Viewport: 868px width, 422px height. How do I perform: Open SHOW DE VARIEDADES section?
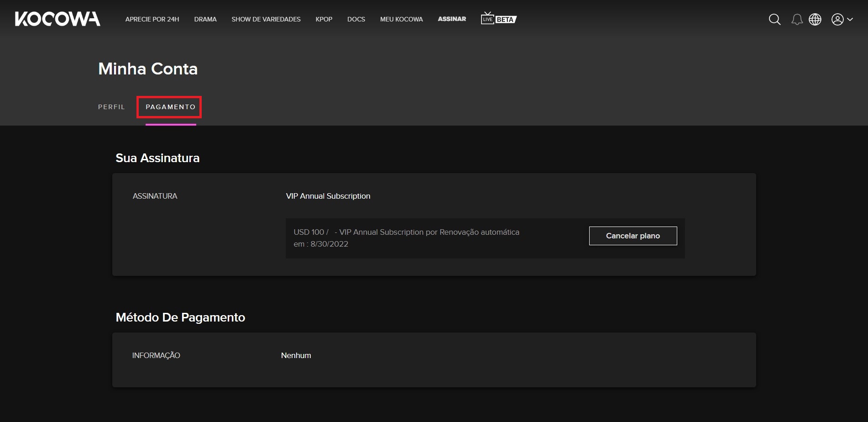(x=266, y=19)
